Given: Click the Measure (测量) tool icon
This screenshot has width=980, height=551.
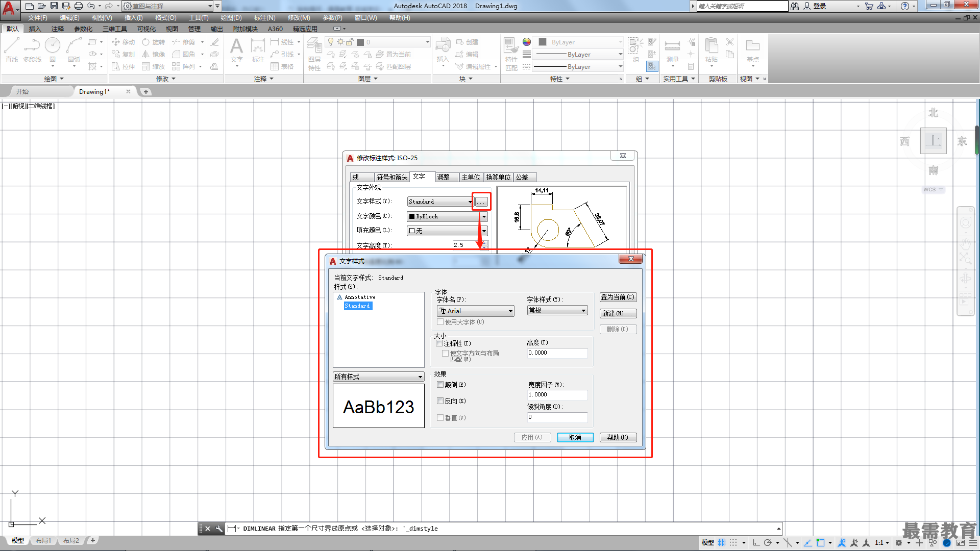Looking at the screenshot, I should tap(673, 50).
